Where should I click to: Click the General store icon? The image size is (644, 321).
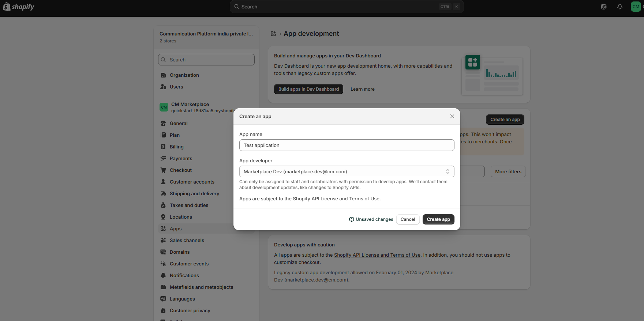click(x=163, y=123)
